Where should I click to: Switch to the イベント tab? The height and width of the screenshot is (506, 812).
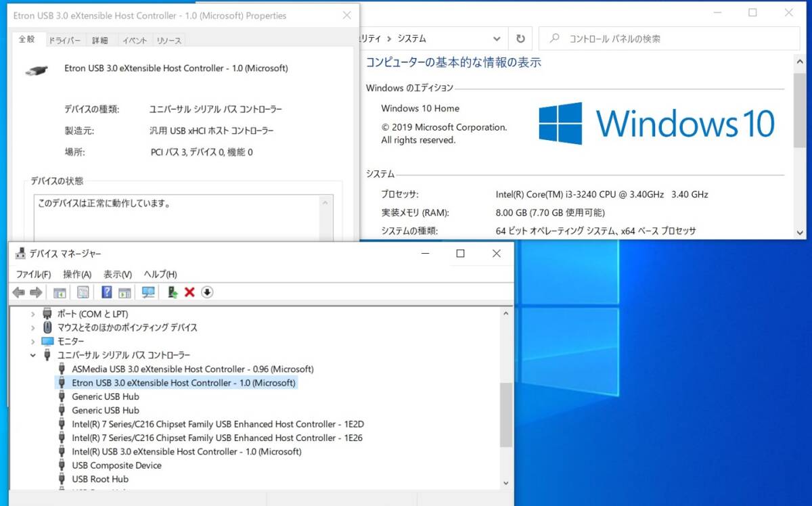tap(134, 41)
